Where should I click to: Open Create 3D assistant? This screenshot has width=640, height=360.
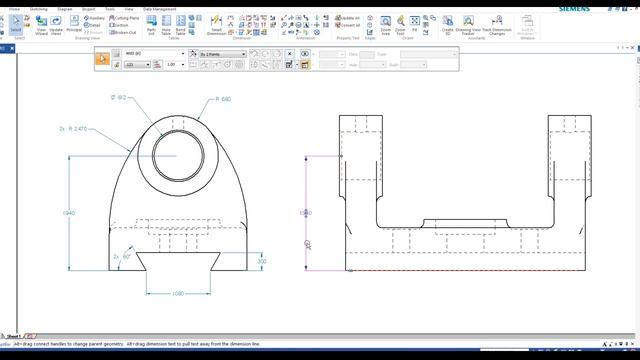[448, 25]
